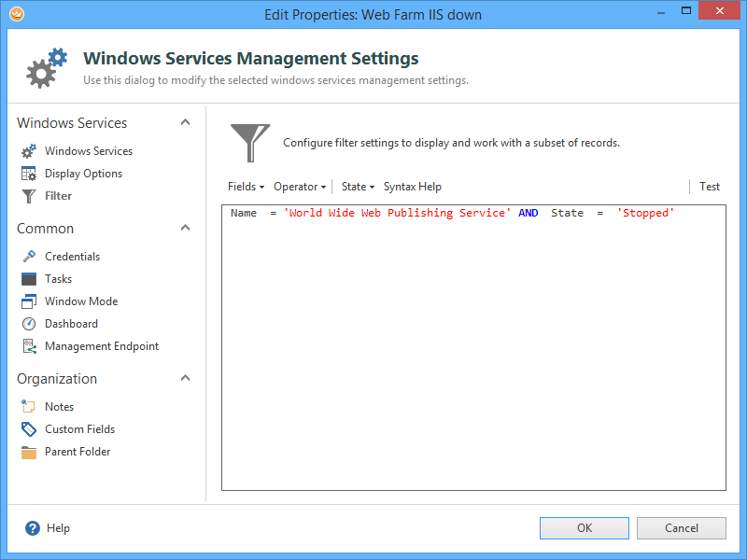Screen dimensions: 747x560
Task: Open the Dashboard gauge icon
Action: (29, 324)
